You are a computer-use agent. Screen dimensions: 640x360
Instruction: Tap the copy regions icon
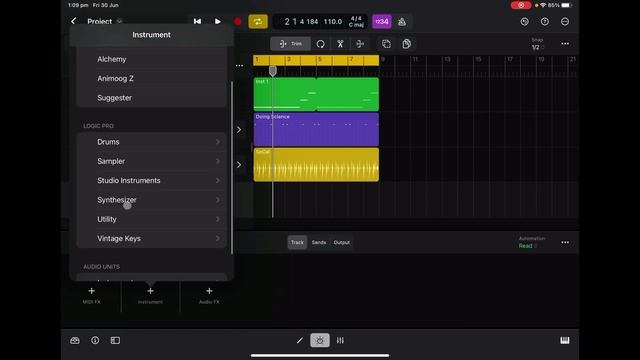407,44
